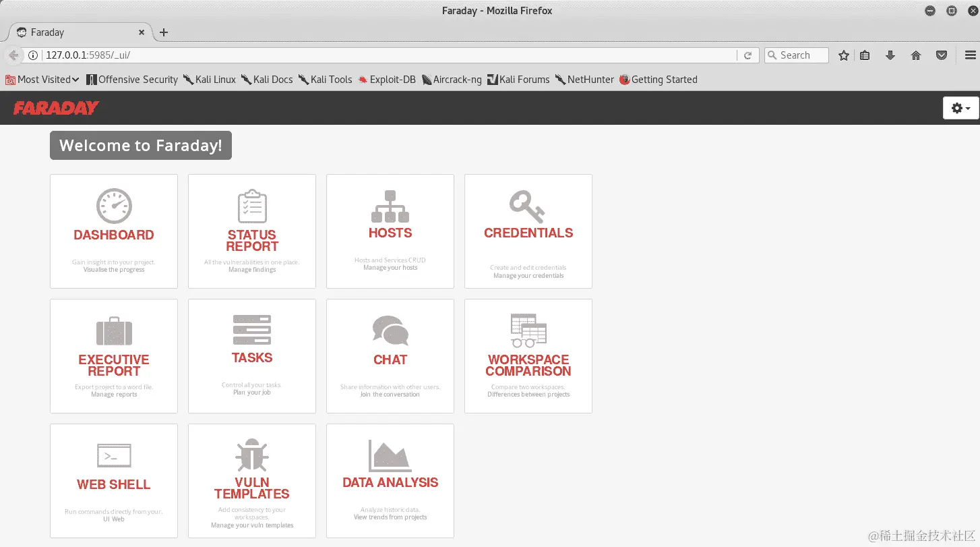The width and height of the screenshot is (980, 547).
Task: Open the Pocket icon in toolbar
Action: click(942, 55)
